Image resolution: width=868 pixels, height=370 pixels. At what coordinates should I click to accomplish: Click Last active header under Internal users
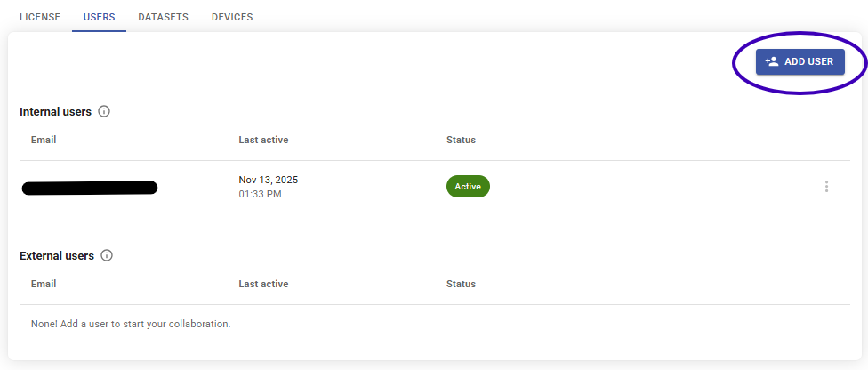coord(263,140)
